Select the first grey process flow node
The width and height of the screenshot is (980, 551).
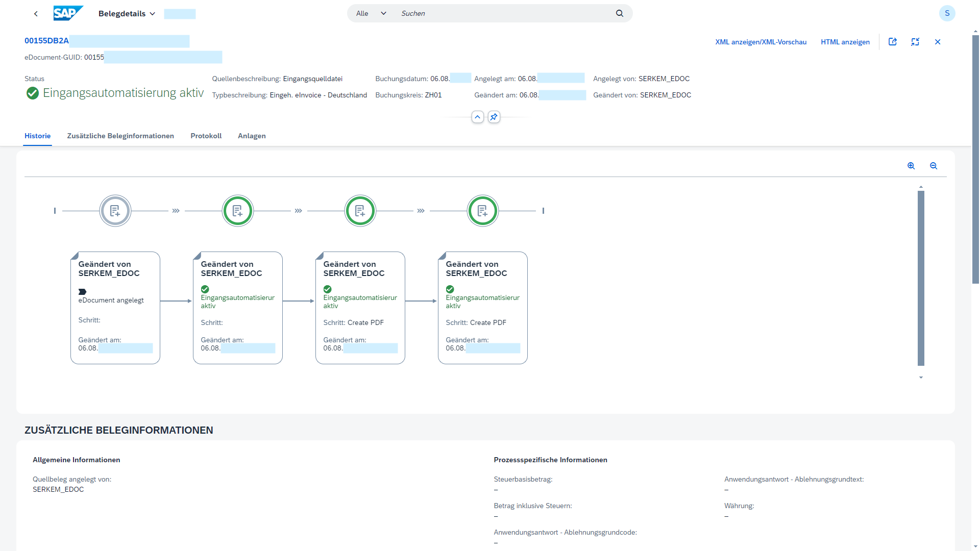pos(115,211)
